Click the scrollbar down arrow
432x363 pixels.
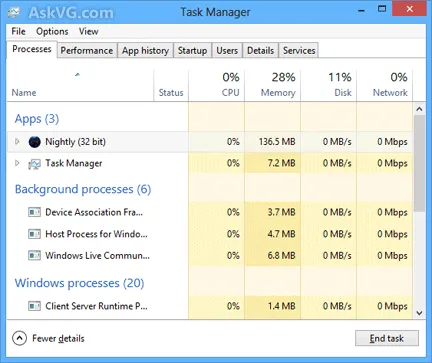tap(420, 313)
